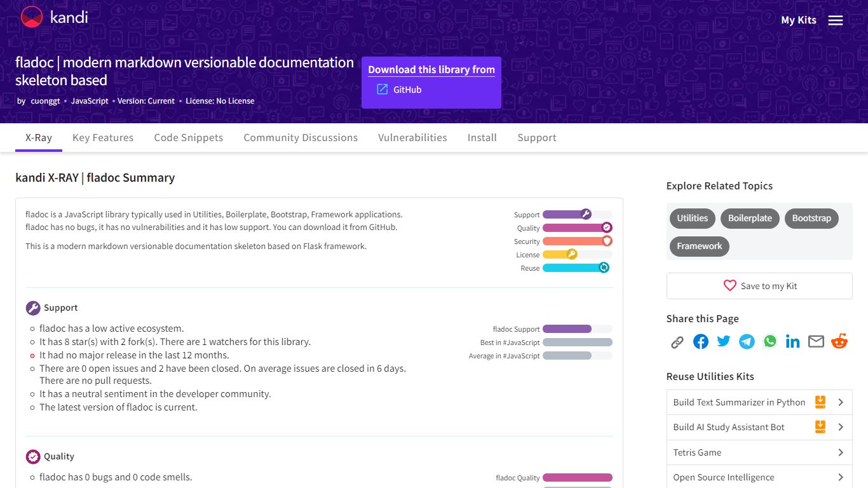
Task: Click the Save to my Kit button
Action: [x=759, y=286]
